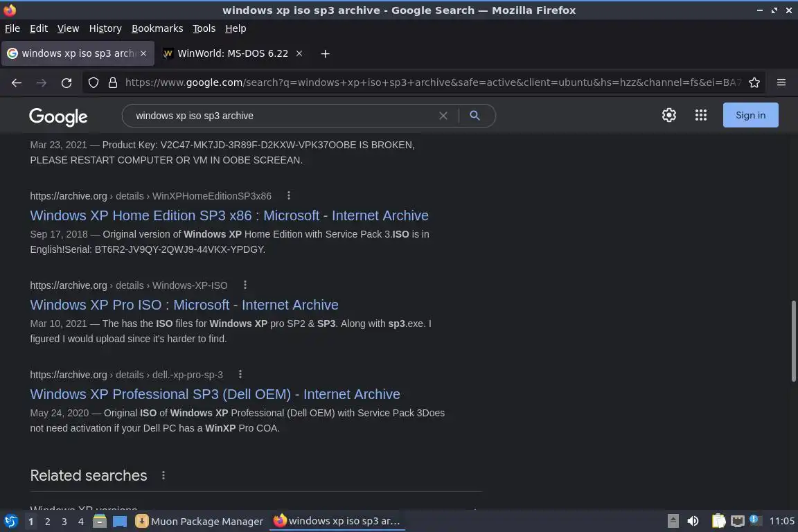The image size is (798, 532).
Task: Go to Google homepage via logo
Action: 58,116
